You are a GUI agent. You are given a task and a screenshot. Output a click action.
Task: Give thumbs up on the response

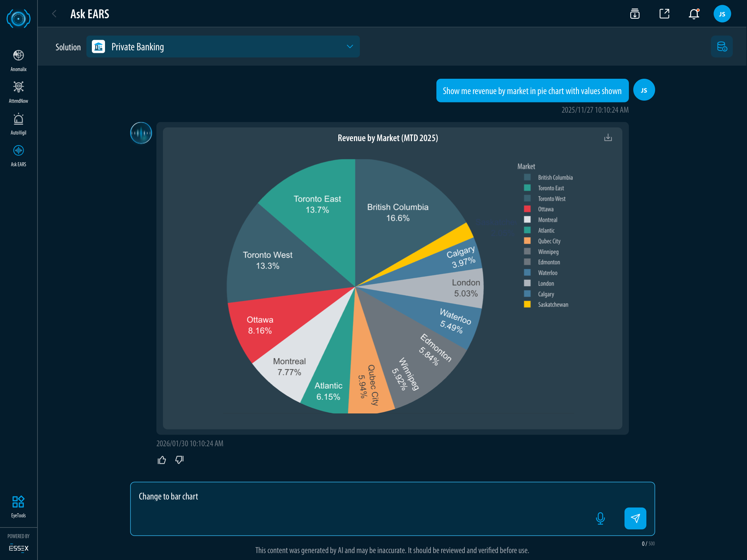[x=162, y=460]
